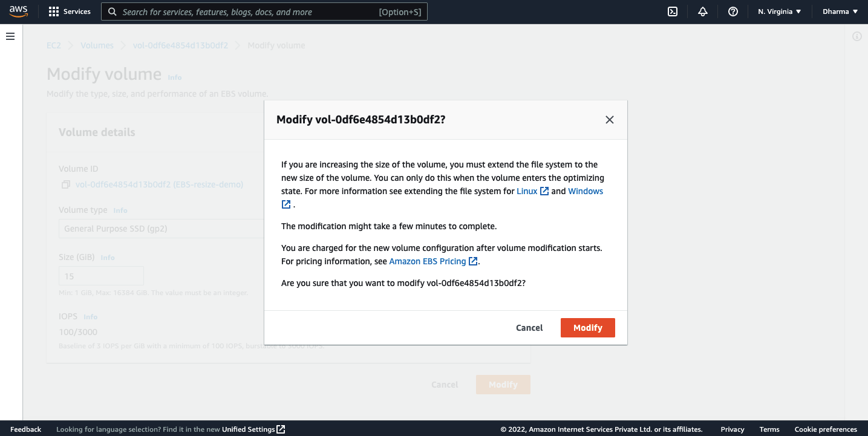This screenshot has height=436, width=868.
Task: Go to EC2 breadcrumb
Action: (x=54, y=45)
